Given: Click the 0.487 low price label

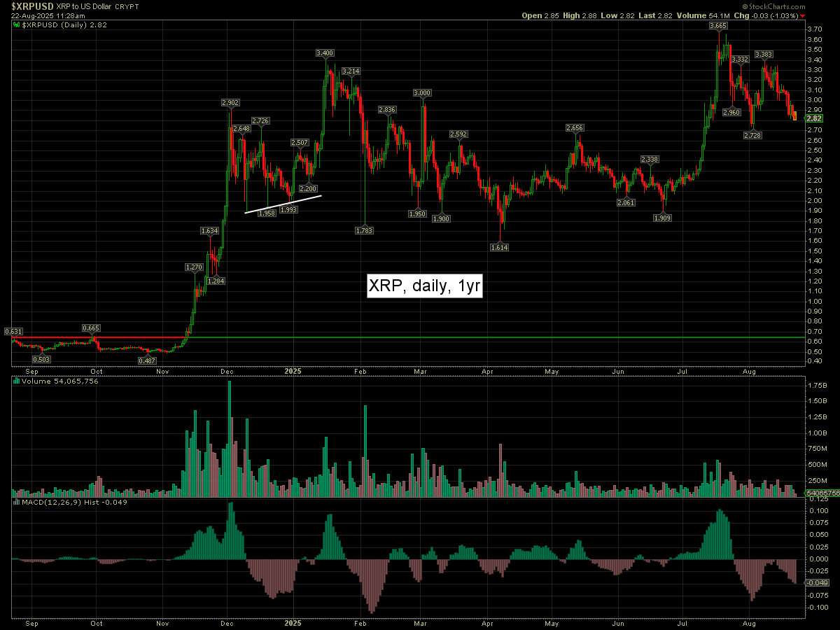Looking at the screenshot, I should 147,360.
